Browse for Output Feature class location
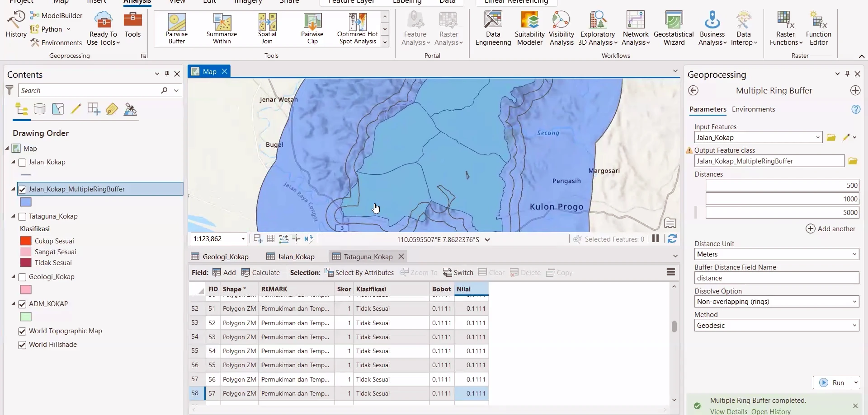 (x=853, y=161)
